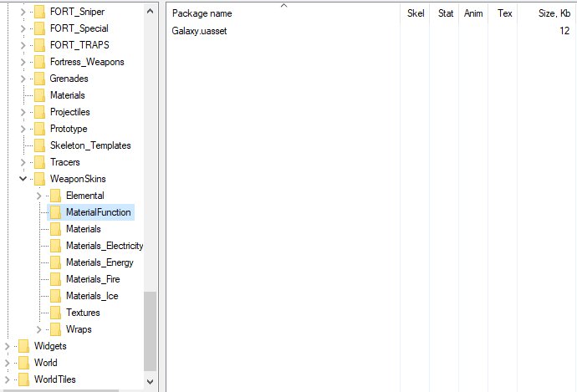Expand the Projectiles folder
Viewport: 577px width, 392px height.
23,112
